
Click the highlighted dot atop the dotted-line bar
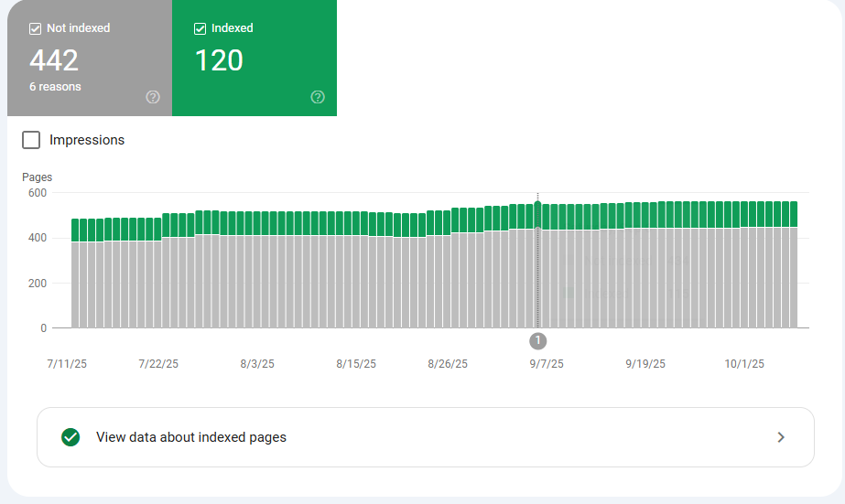click(537, 204)
